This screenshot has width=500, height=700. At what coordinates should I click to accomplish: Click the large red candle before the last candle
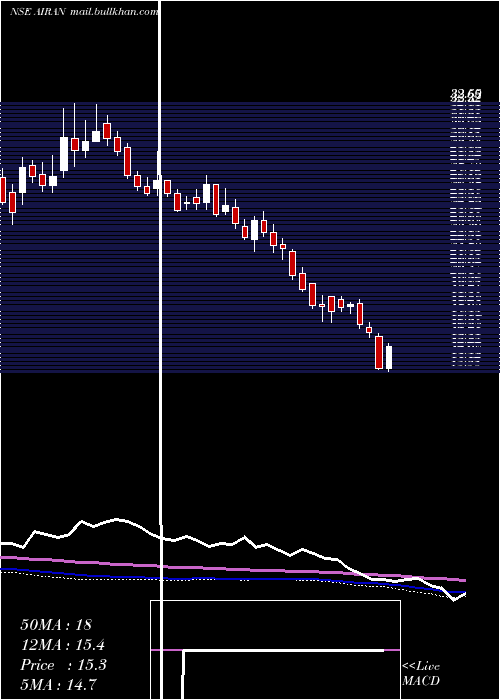coord(379,352)
